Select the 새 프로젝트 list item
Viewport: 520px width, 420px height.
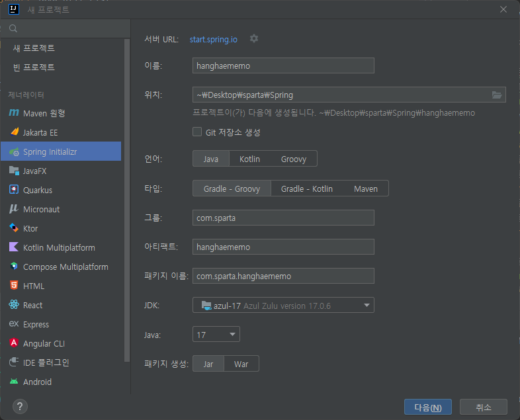point(34,48)
